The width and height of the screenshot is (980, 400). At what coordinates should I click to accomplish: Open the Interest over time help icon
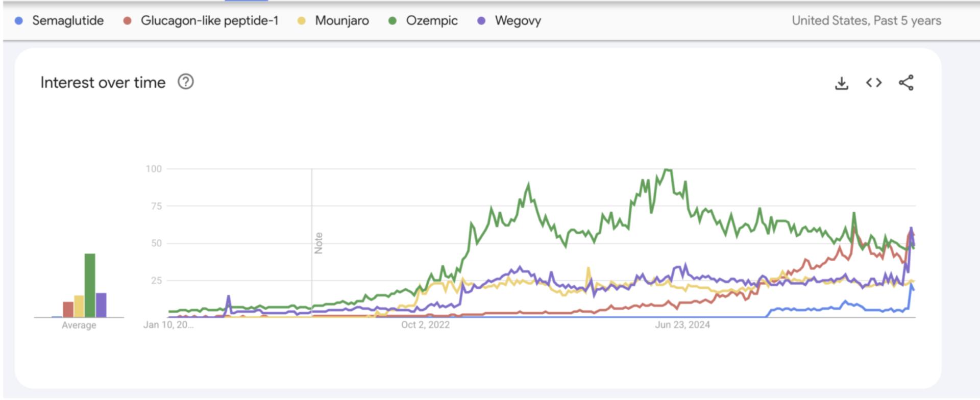186,82
